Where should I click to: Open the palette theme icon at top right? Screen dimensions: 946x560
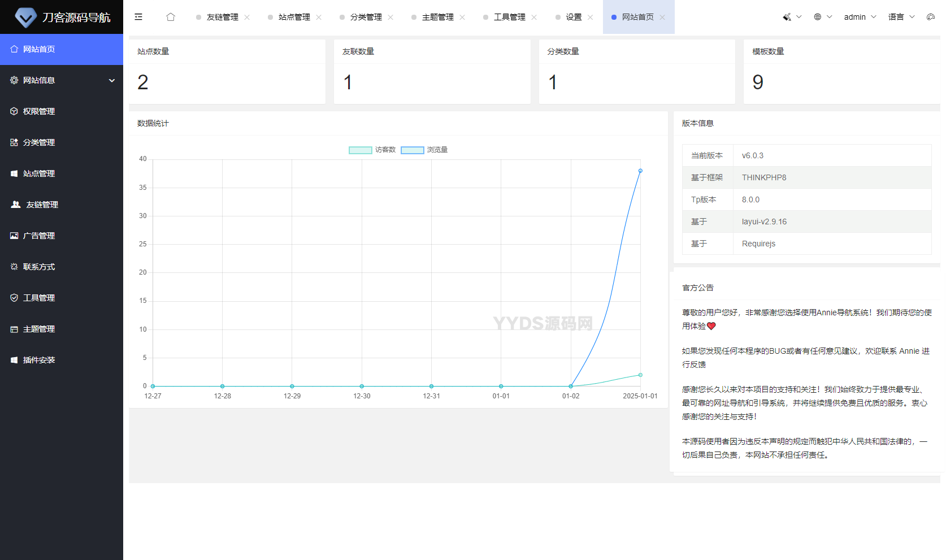click(930, 17)
